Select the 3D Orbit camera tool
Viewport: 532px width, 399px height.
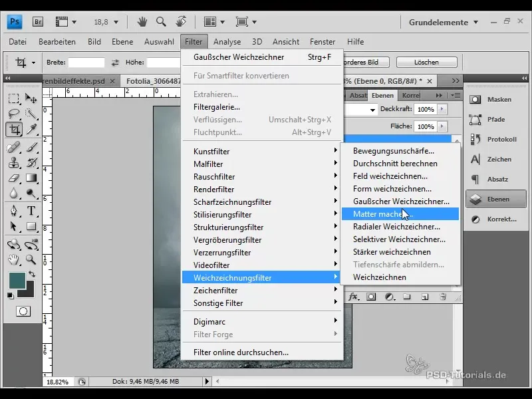31,244
